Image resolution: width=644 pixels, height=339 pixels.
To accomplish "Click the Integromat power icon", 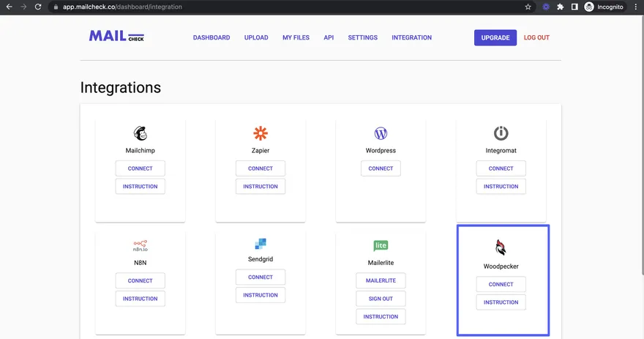I will (501, 133).
